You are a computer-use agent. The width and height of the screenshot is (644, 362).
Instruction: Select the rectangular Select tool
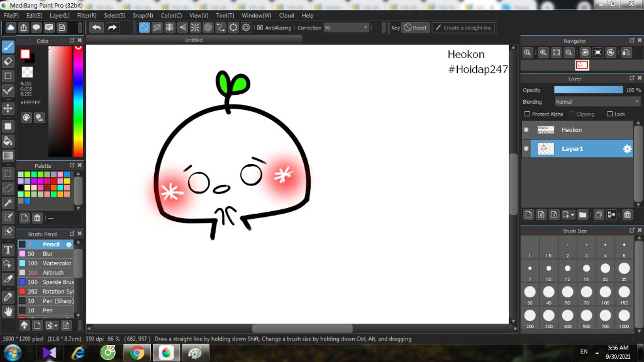tap(8, 173)
